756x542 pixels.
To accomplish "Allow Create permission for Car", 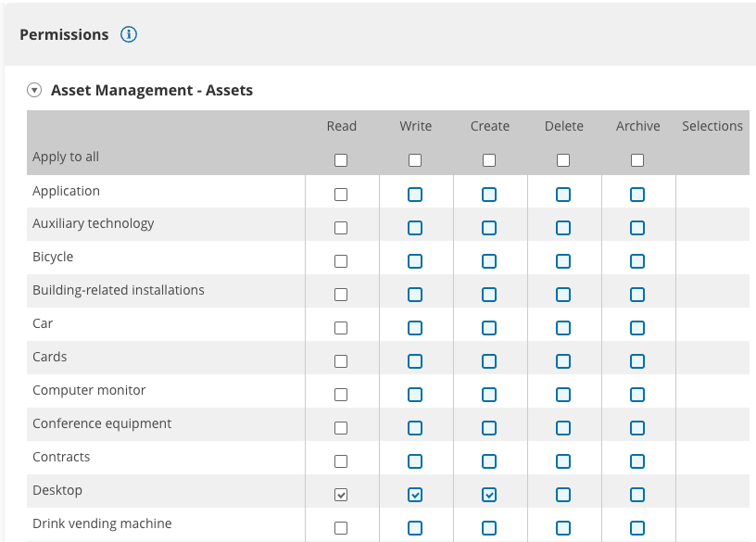I will coord(489,328).
